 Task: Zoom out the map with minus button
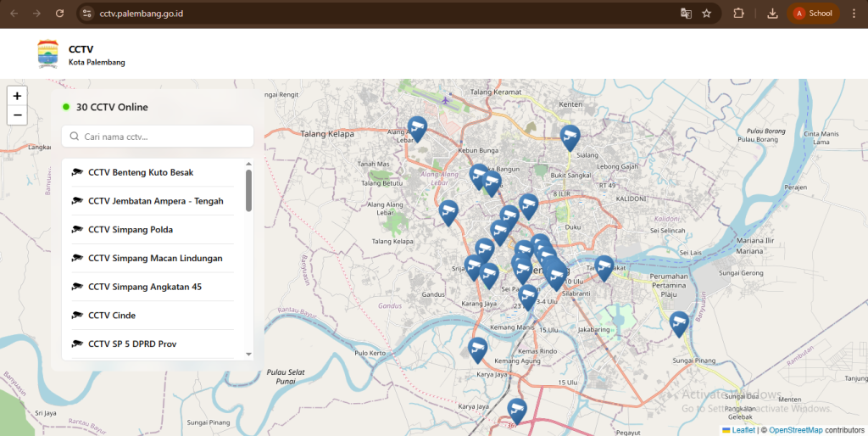click(x=17, y=115)
